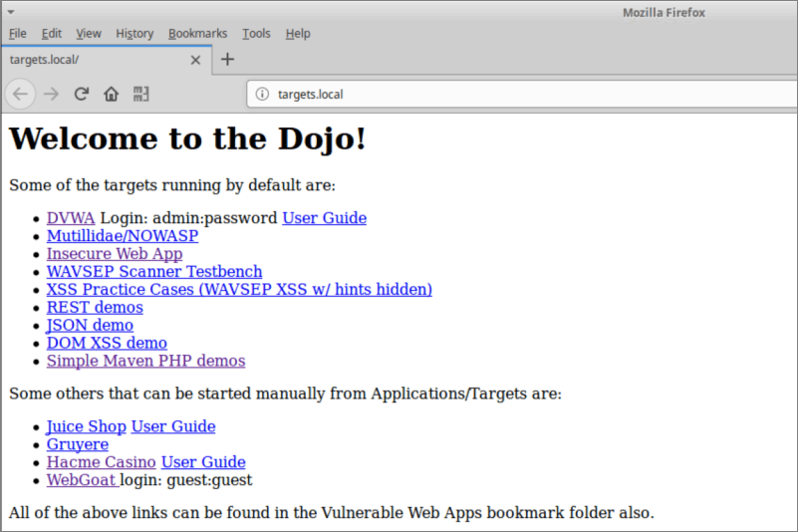The image size is (798, 532).
Task: Open the Bookmarks menu
Action: click(x=197, y=34)
